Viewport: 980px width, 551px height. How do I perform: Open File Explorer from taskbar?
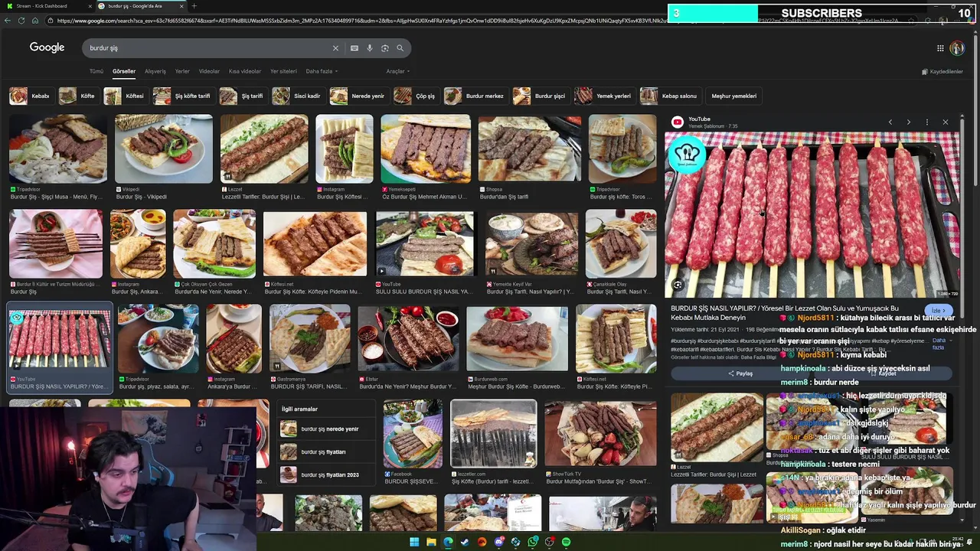(431, 542)
